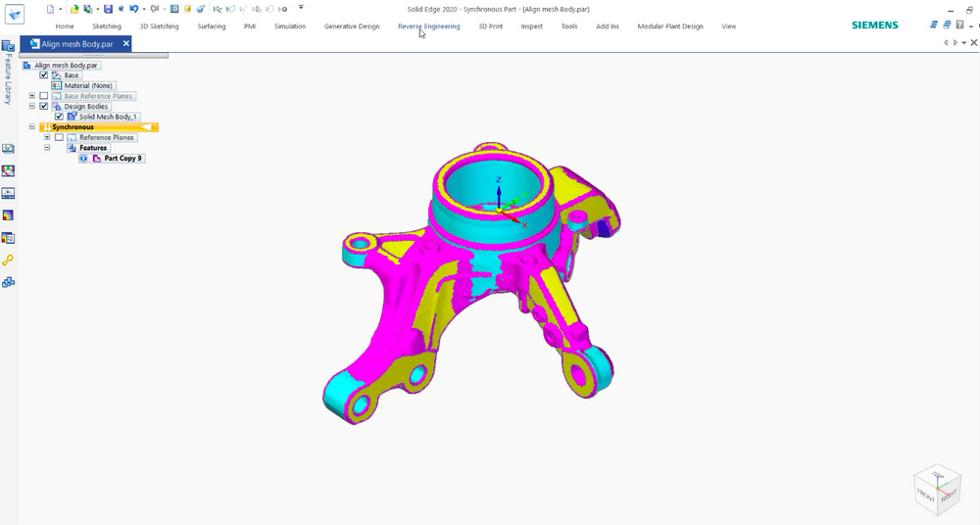Image resolution: width=980 pixels, height=525 pixels.
Task: Open the document tab list dropdown arrow
Action: coord(963,42)
